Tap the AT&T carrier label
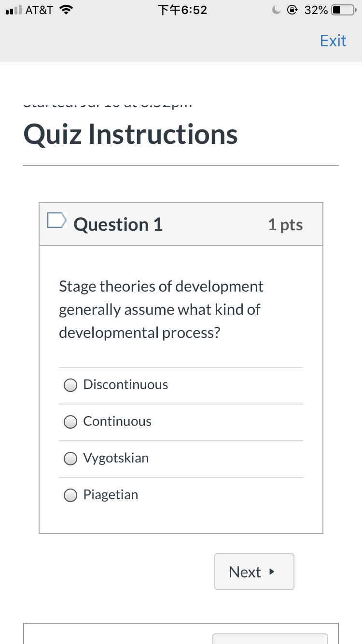Image resolution: width=362 pixels, height=644 pixels. (x=39, y=10)
